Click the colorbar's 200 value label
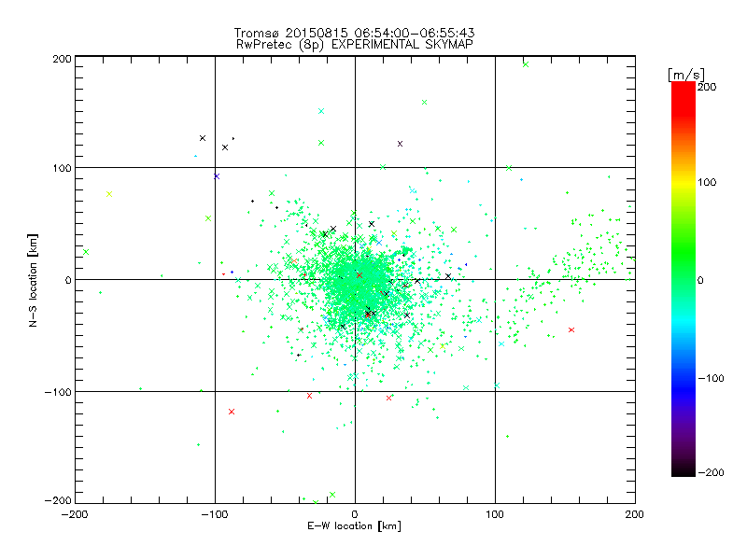The image size is (747, 560). [x=707, y=87]
